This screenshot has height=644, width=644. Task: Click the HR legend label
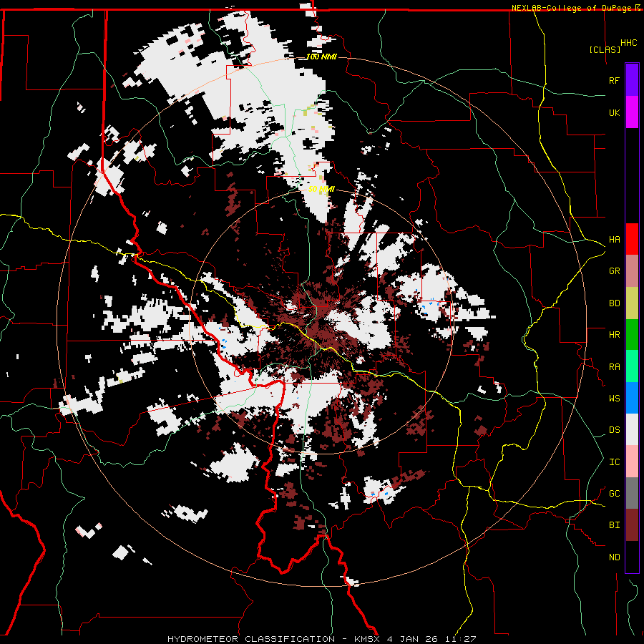[x=614, y=335]
